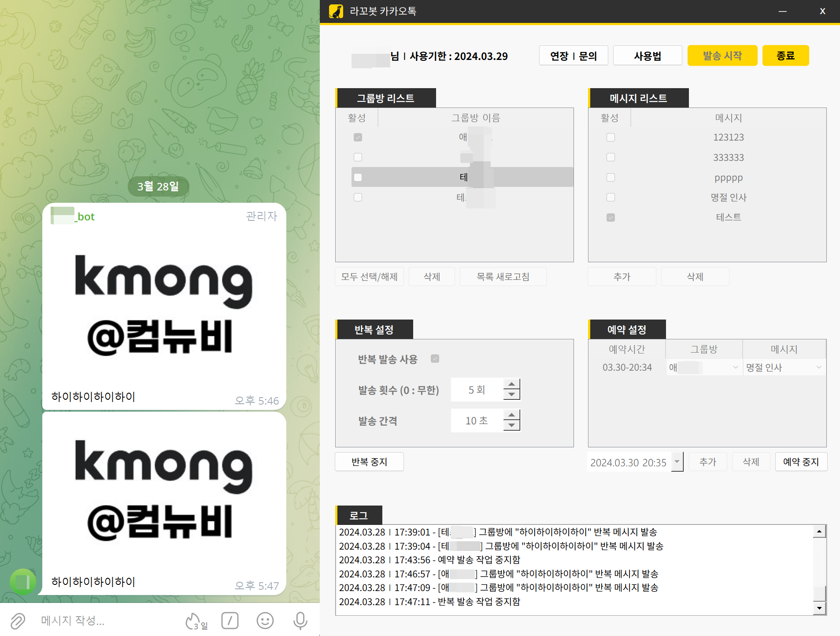Open the 명절 인사 message dropdown
This screenshot has height=636, width=840.
click(818, 367)
